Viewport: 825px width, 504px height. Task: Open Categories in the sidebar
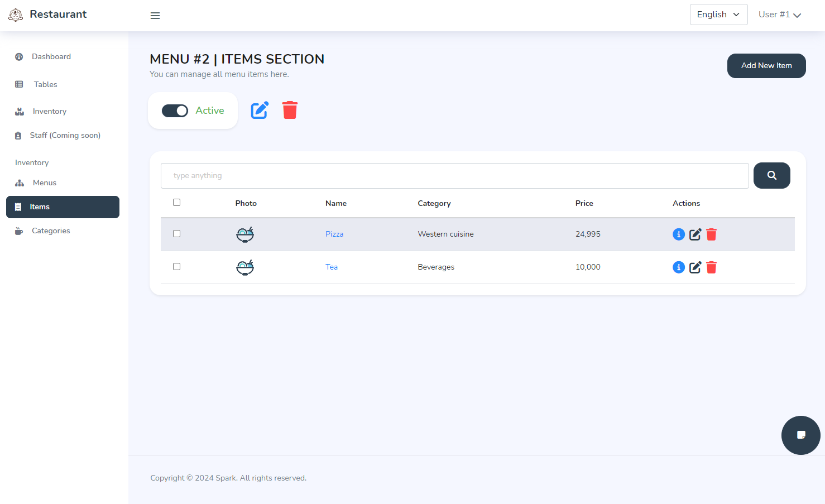(51, 231)
